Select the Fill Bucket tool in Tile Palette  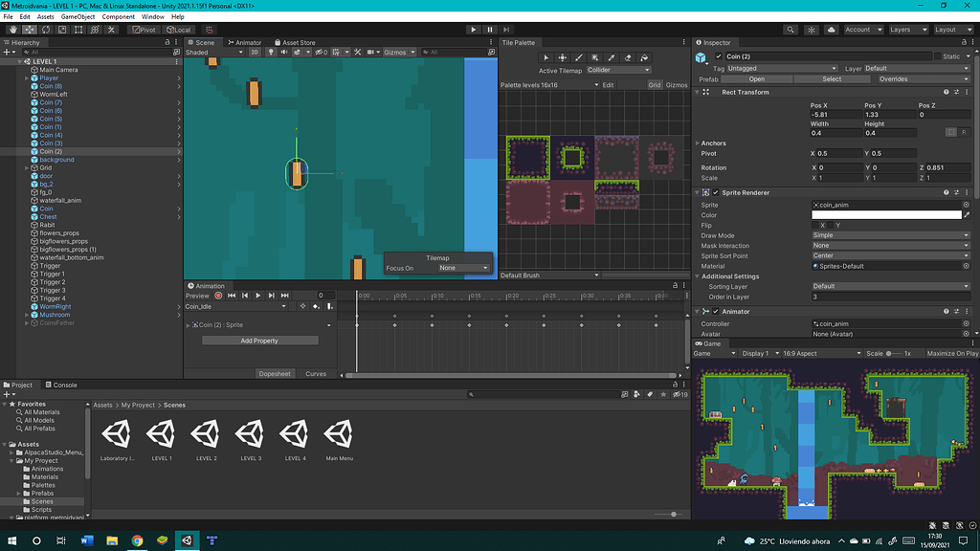click(x=645, y=57)
